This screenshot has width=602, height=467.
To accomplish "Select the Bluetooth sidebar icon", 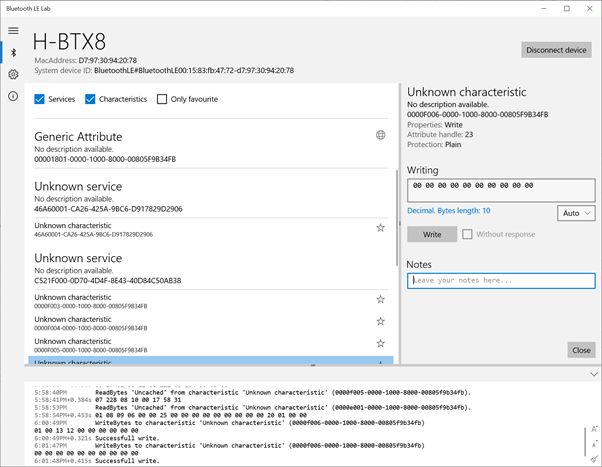I will pos(13,53).
